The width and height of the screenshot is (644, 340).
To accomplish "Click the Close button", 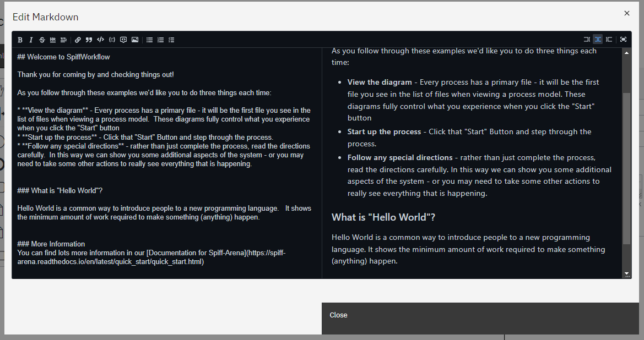I will tap(338, 315).
